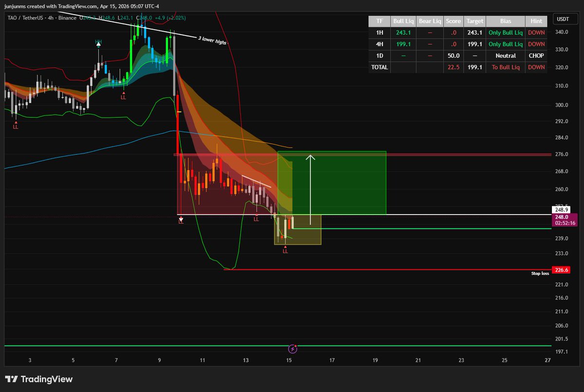584x392 pixels.
Task: Click the 248.0 current price countdown label
Action: (564, 220)
